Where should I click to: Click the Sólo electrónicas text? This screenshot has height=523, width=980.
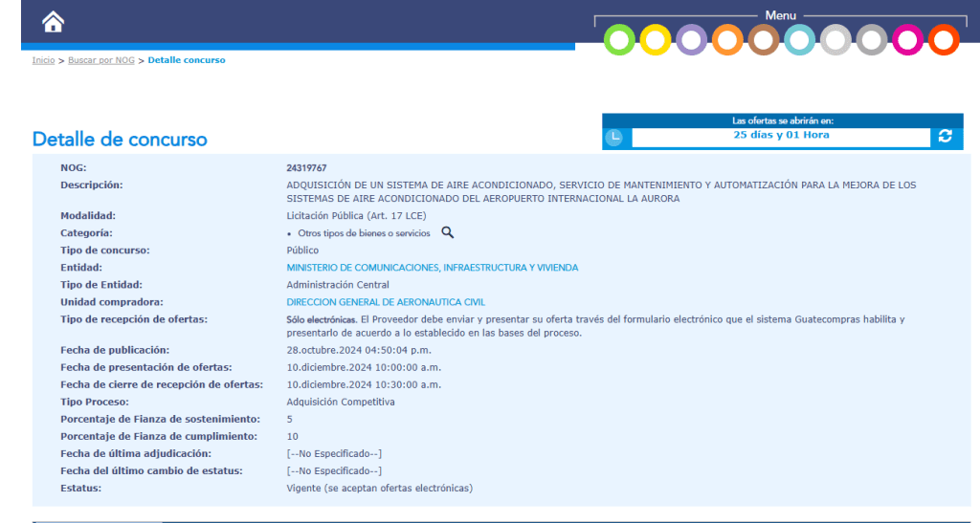tap(322, 319)
